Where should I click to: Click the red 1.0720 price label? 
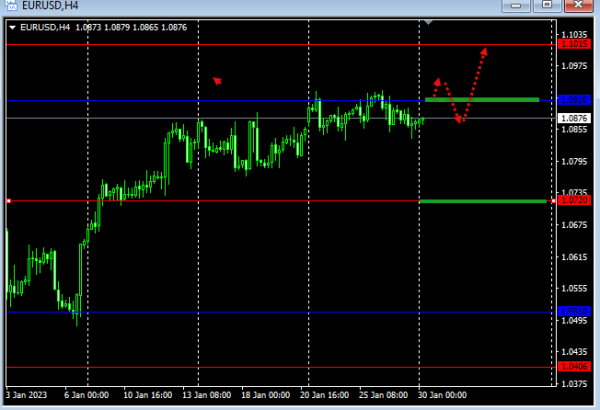tap(574, 201)
